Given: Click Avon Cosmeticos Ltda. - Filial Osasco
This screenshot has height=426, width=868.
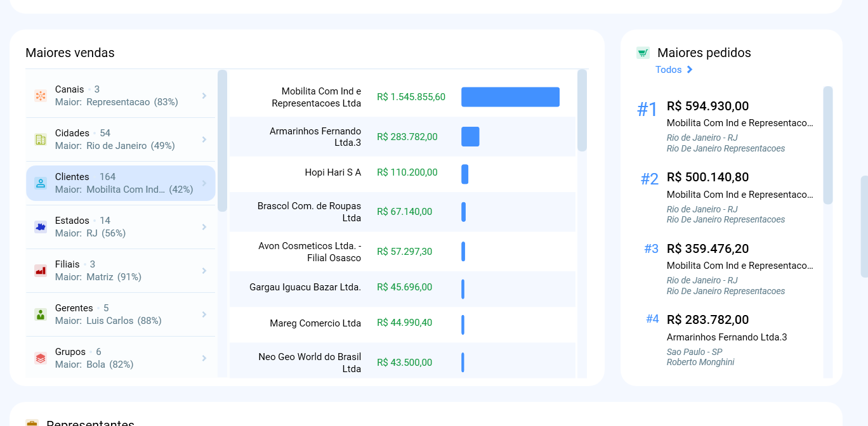Looking at the screenshot, I should click(x=310, y=252).
